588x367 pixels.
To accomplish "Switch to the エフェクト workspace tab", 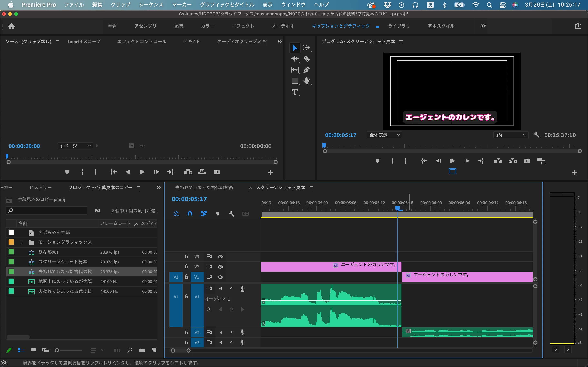I will (243, 26).
